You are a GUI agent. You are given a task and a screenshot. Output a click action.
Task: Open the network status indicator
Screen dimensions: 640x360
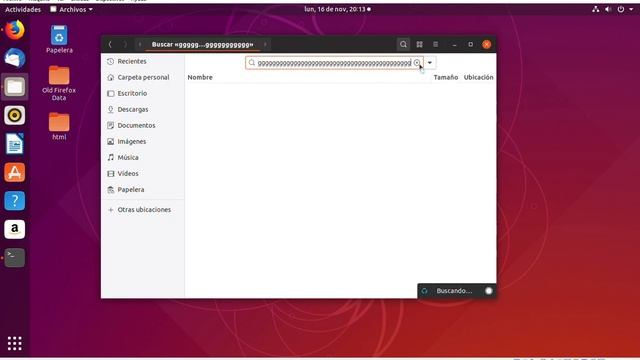click(x=596, y=9)
